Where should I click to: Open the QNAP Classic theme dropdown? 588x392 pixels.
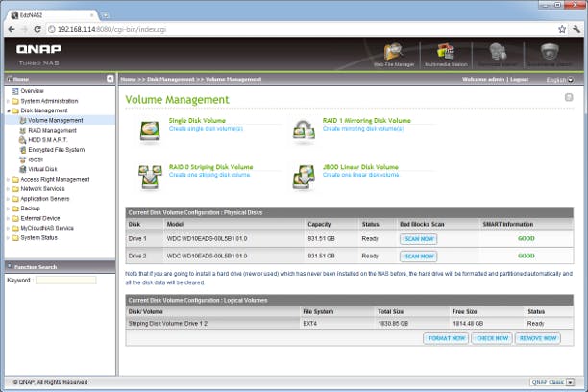(552, 382)
